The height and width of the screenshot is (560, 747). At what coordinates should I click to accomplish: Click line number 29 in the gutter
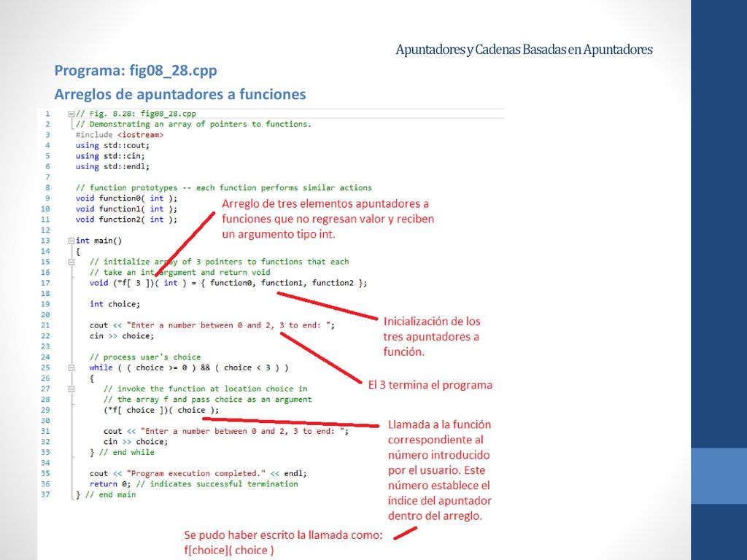pyautogui.click(x=45, y=410)
